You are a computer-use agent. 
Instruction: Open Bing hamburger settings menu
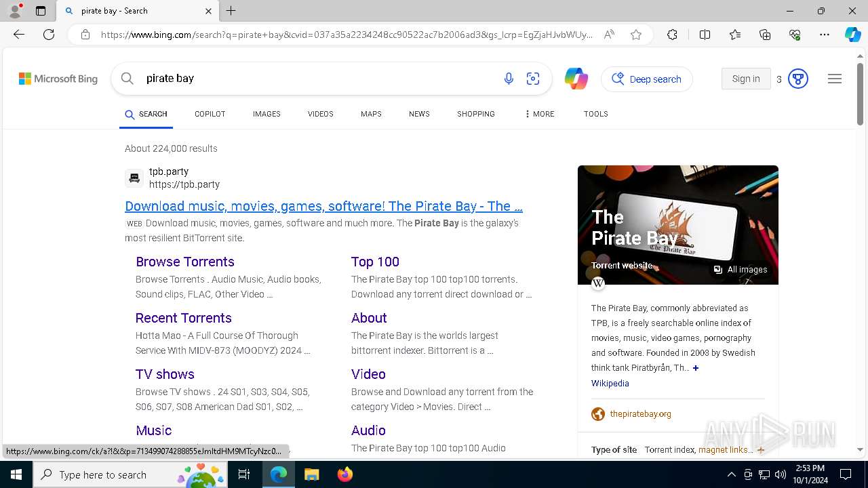tap(835, 79)
